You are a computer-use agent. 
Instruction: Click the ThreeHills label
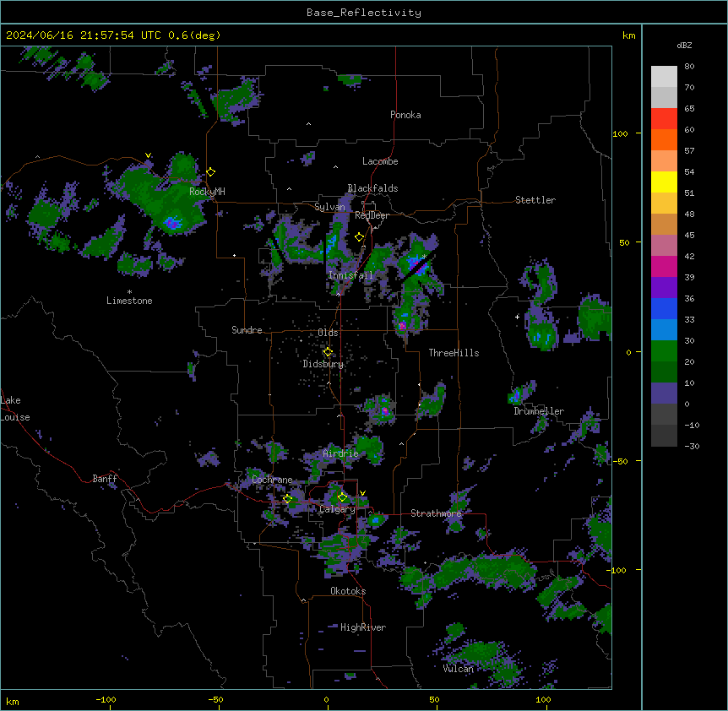click(454, 353)
